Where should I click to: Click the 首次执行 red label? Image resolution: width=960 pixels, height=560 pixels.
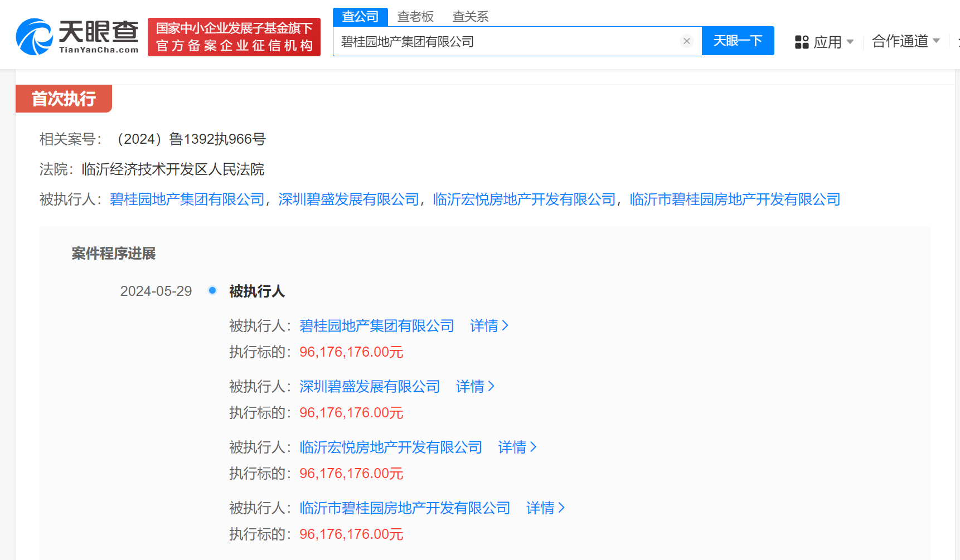coord(64,99)
